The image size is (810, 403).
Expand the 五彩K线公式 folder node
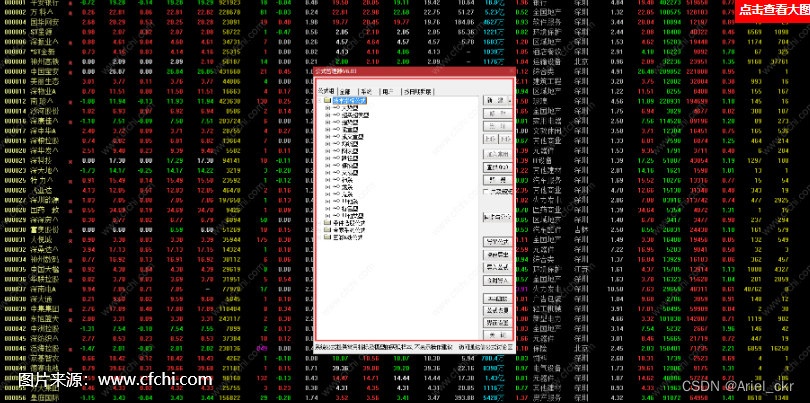319,238
